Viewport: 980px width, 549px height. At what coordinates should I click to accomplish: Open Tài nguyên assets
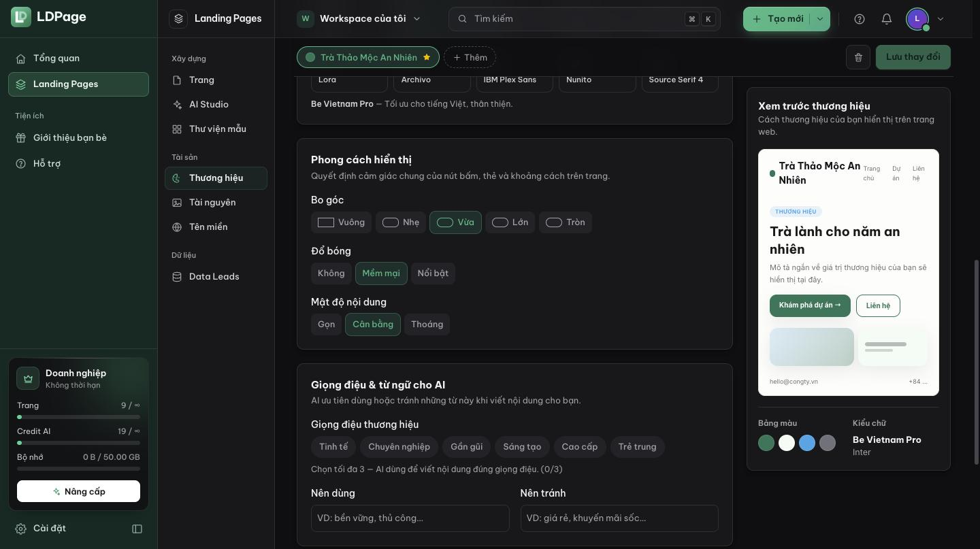pos(216,203)
